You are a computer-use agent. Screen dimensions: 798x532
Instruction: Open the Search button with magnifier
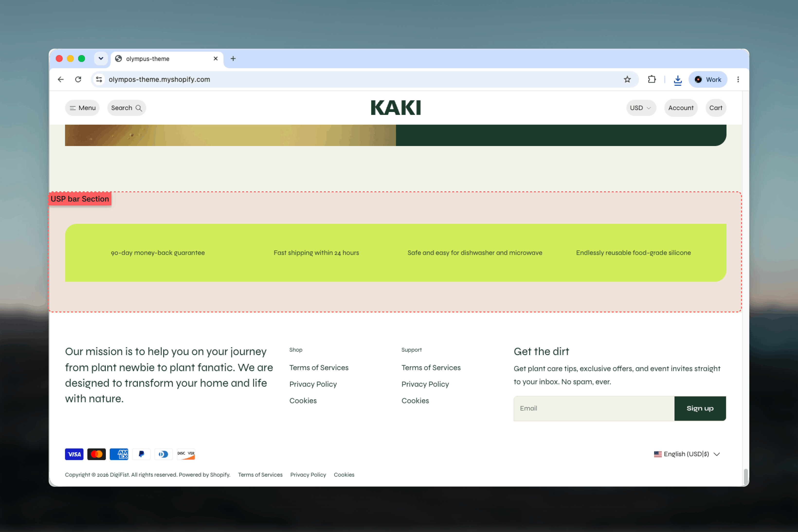pos(127,108)
